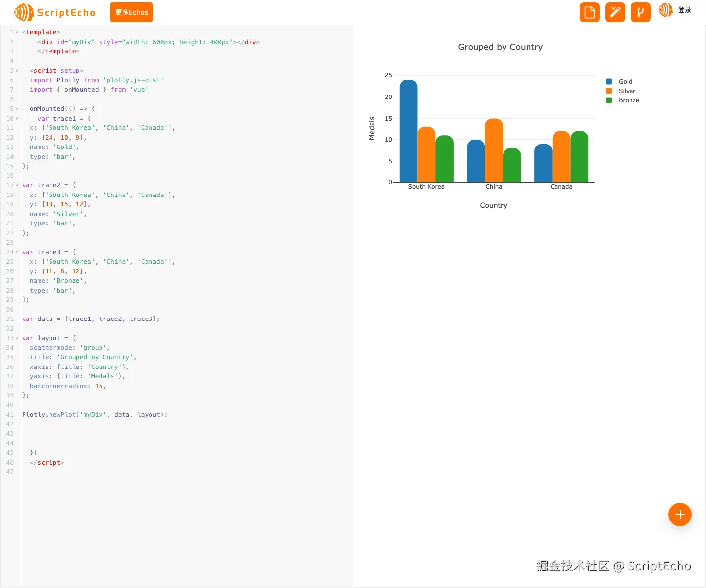Click the fork branch icon button
The height and width of the screenshot is (588, 706).
pyautogui.click(x=641, y=12)
